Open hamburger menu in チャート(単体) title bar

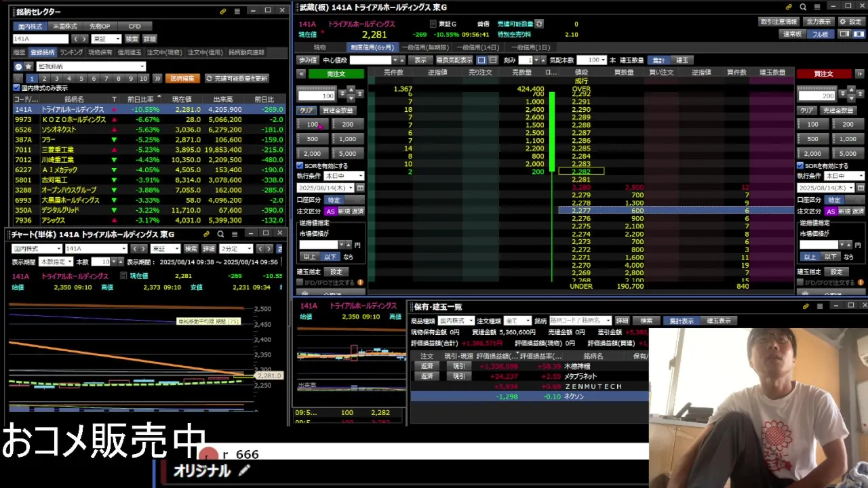[235, 234]
